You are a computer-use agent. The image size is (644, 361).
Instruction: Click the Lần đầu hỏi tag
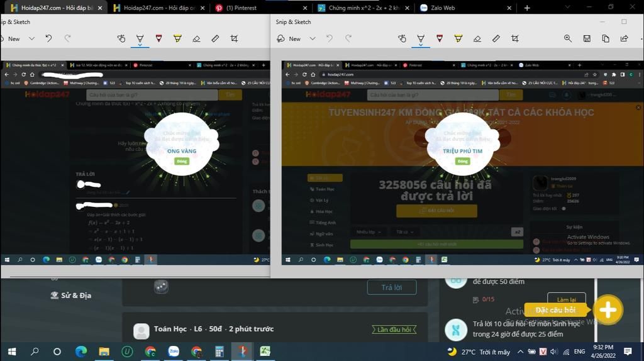[x=394, y=330]
